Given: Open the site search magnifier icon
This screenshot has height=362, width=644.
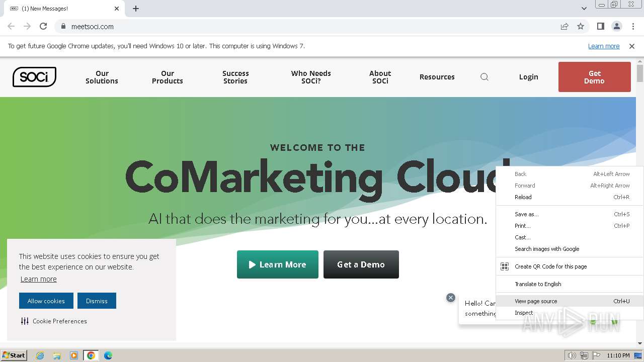Looking at the screenshot, I should tap(485, 77).
